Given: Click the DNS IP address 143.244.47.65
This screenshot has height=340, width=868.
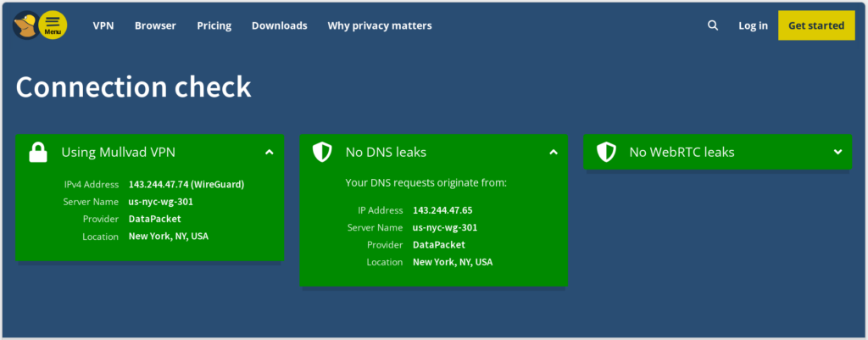Looking at the screenshot, I should click(x=442, y=209).
